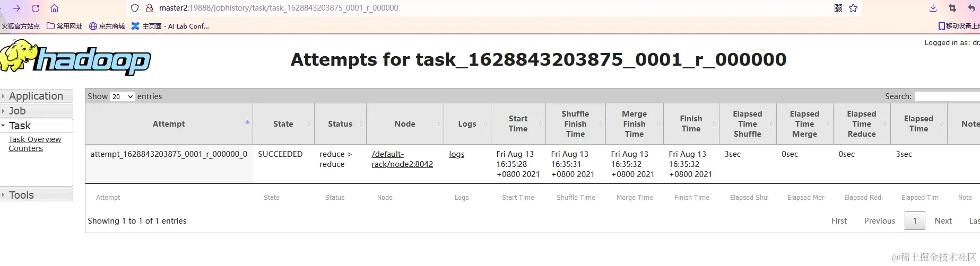The width and height of the screenshot is (980, 266).
Task: Open the 移动设备 bookmarks item
Action: pos(959,26)
